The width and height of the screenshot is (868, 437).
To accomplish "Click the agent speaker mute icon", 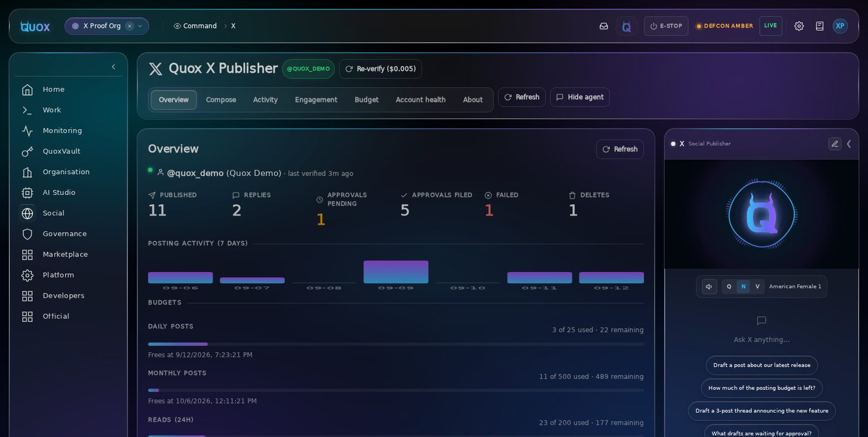I will point(709,287).
